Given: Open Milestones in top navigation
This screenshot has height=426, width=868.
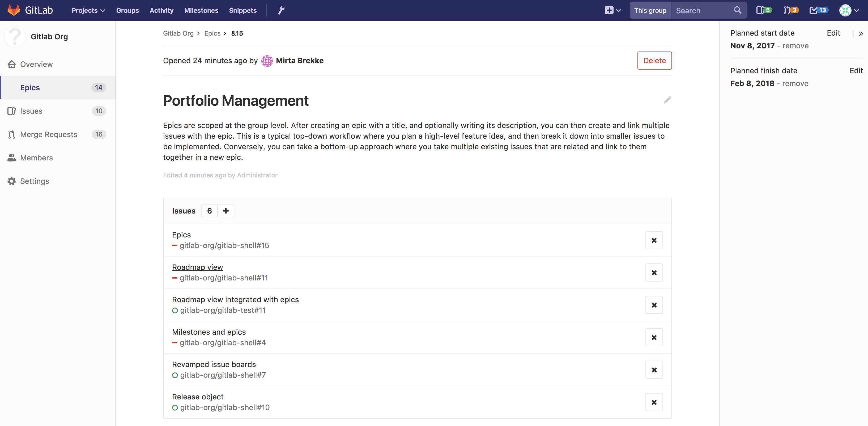Looking at the screenshot, I should (x=201, y=10).
